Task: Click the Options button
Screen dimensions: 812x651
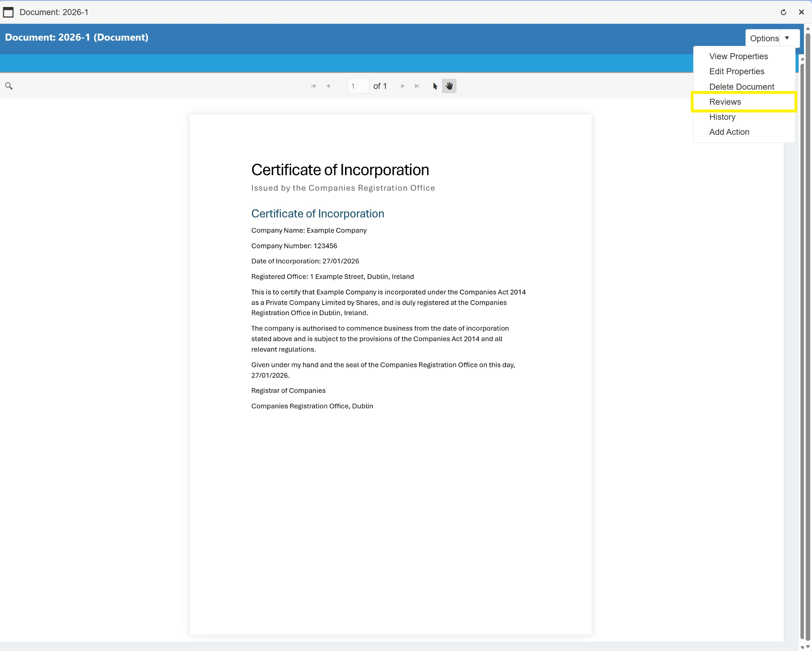Action: point(764,38)
